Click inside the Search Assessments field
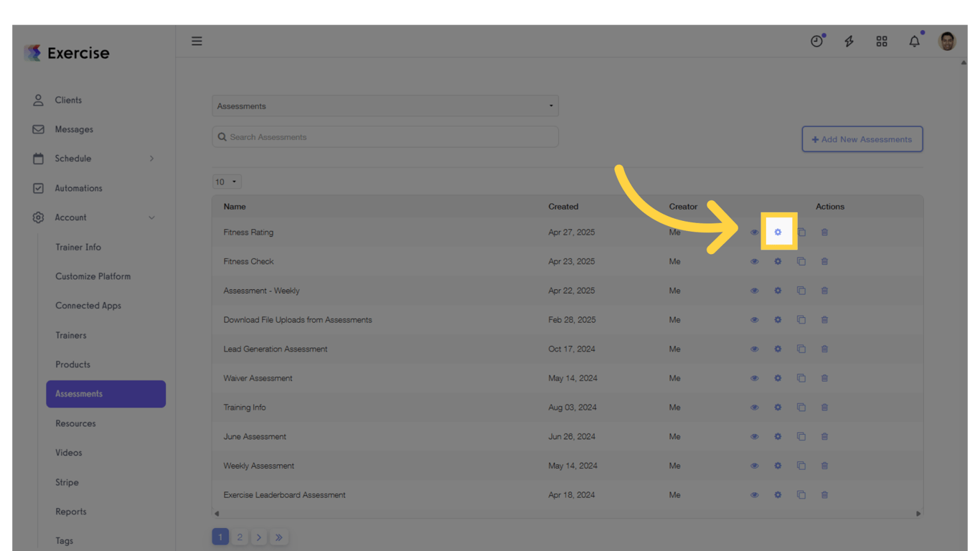The height and width of the screenshot is (551, 980). point(385,136)
